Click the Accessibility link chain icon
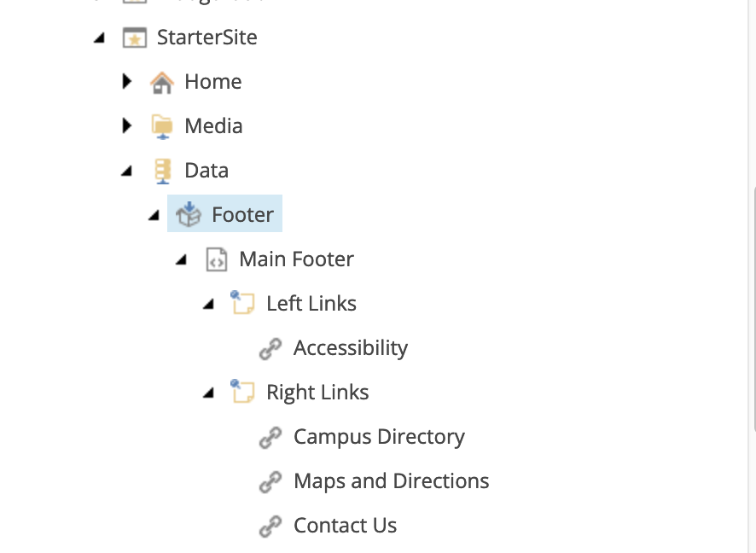The width and height of the screenshot is (756, 553). pyautogui.click(x=270, y=347)
